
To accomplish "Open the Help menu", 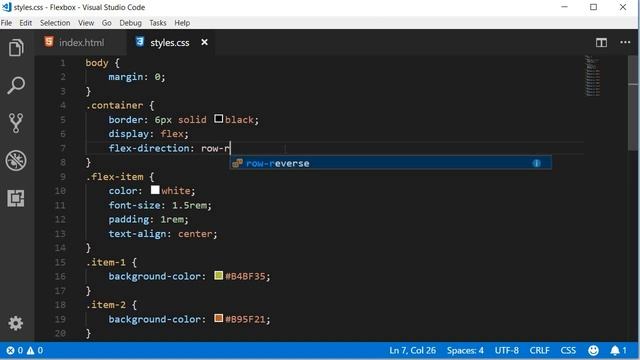I will (182, 23).
